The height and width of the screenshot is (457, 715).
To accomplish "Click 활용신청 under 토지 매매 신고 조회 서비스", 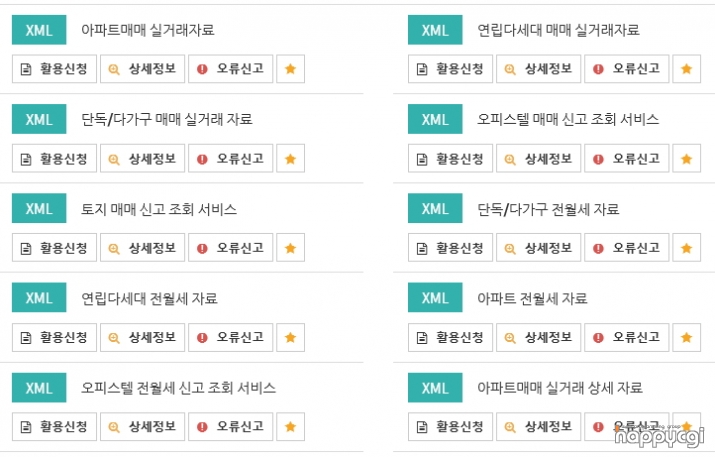I will pyautogui.click(x=54, y=248).
